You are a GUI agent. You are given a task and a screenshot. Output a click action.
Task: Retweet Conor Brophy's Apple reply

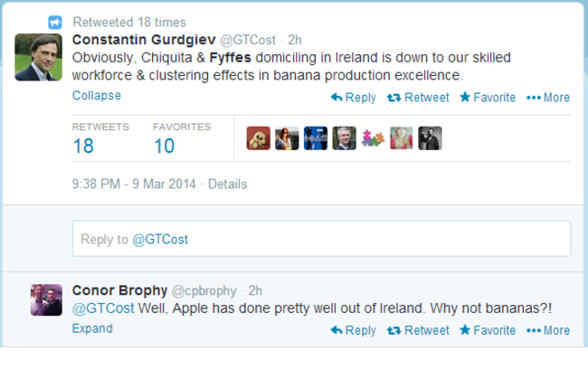tap(417, 330)
